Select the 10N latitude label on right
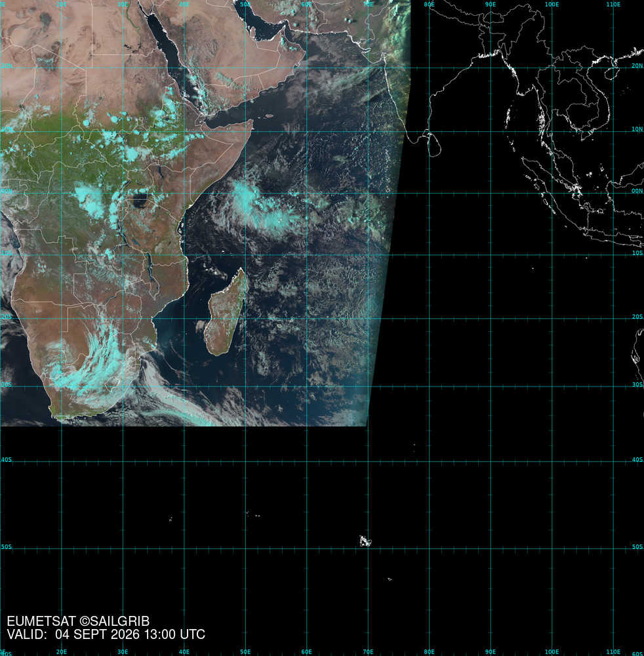 [637, 129]
